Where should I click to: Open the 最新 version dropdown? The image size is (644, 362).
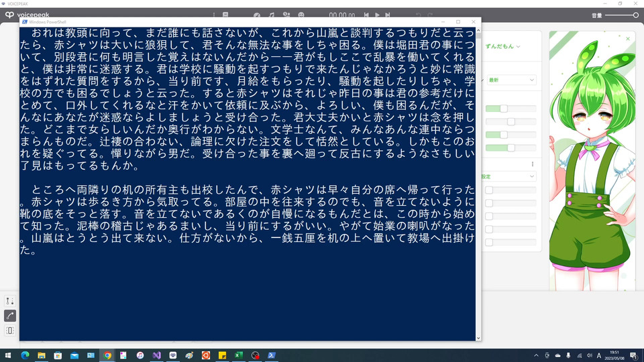coord(511,80)
